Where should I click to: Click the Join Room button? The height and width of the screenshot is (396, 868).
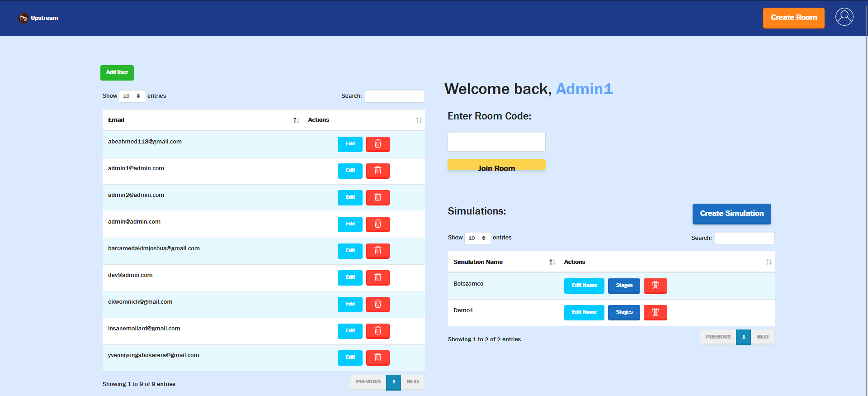496,165
